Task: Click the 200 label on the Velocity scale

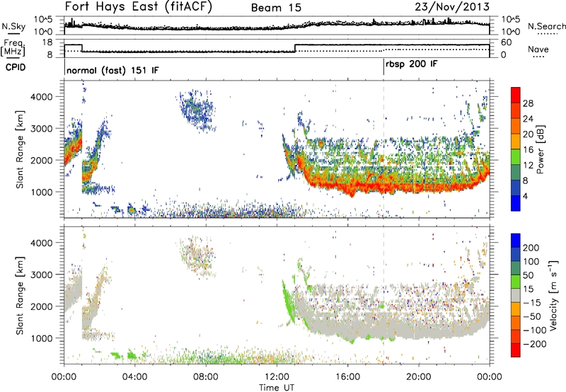Action: point(531,248)
